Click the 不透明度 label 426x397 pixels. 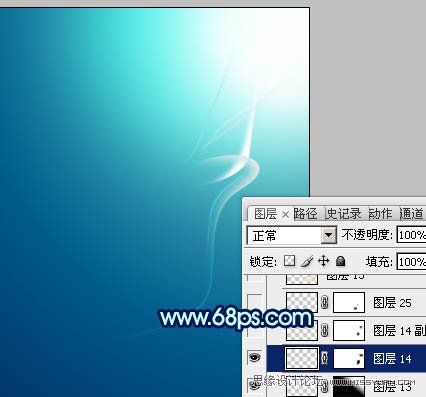(x=367, y=235)
